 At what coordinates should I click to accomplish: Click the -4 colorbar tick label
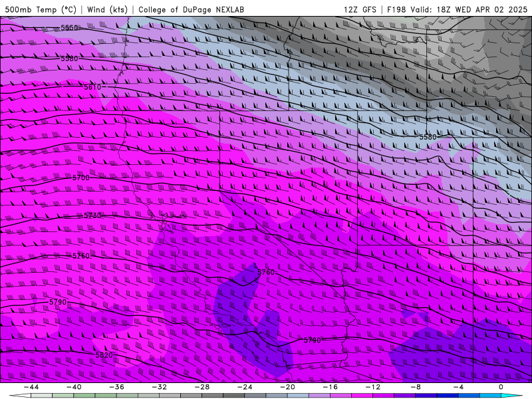click(x=459, y=387)
